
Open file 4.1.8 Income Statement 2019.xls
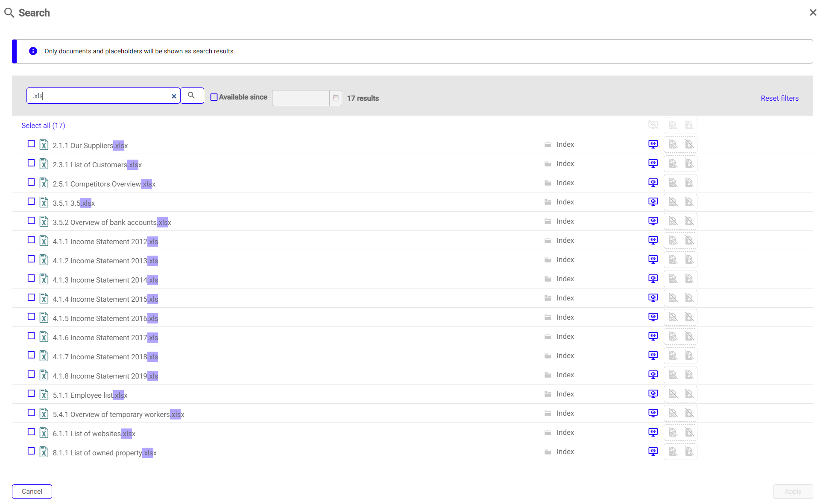click(x=105, y=376)
